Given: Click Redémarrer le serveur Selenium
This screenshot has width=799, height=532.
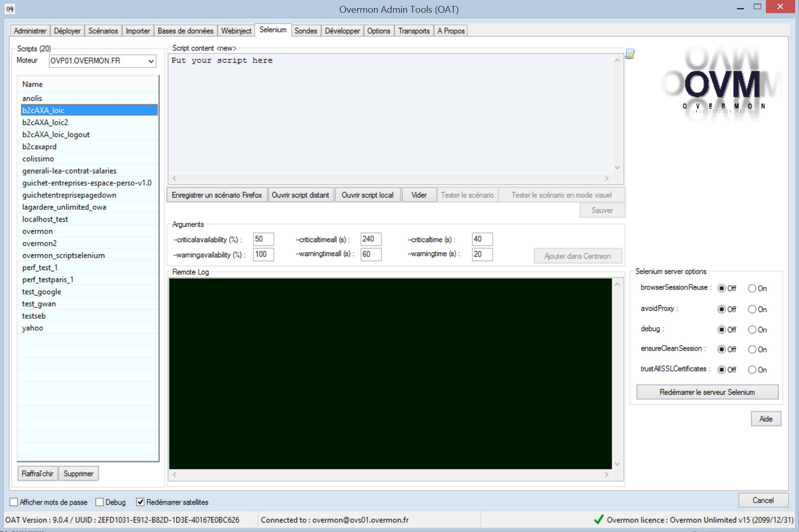Looking at the screenshot, I should 707,392.
